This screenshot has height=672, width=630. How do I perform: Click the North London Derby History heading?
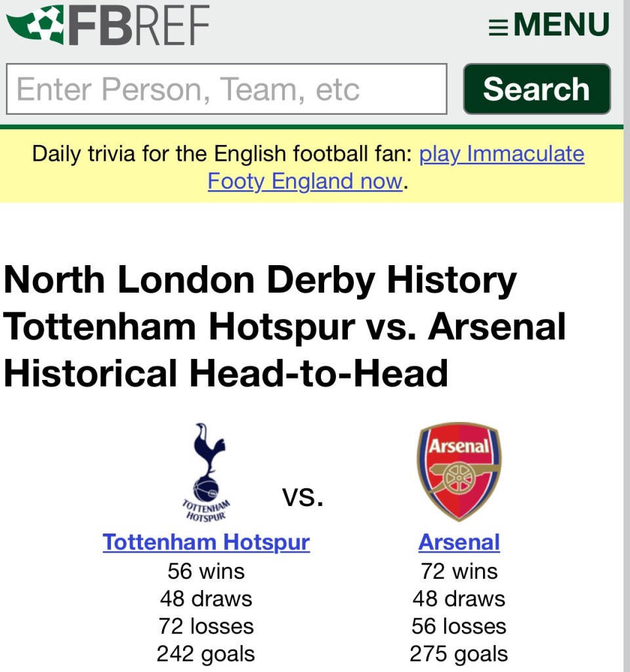click(x=260, y=281)
